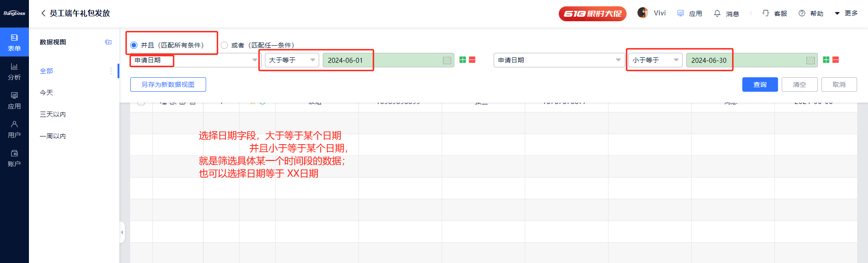Expand the 小于等于 operator dropdown
The width and height of the screenshot is (868, 263).
coord(655,60)
